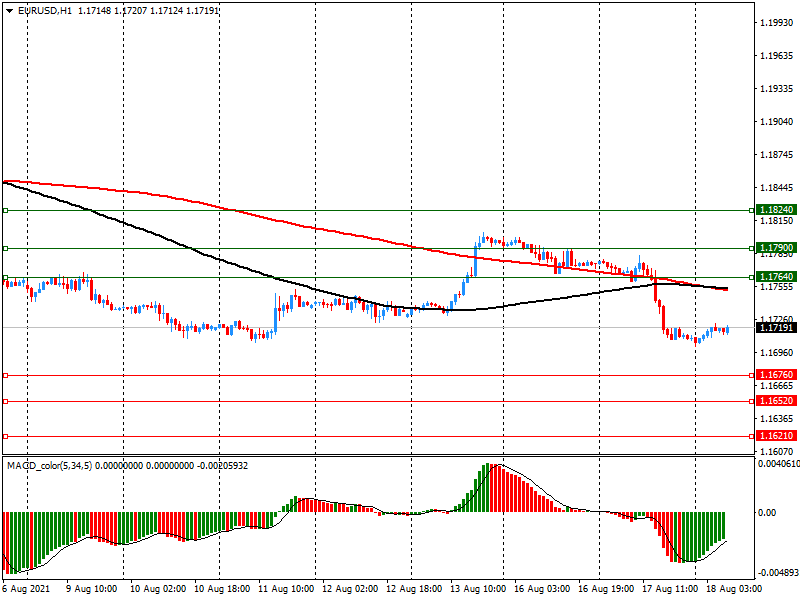This screenshot has height=600, width=800.
Task: Select the 1.16210 red level label
Action: pyautogui.click(x=776, y=436)
